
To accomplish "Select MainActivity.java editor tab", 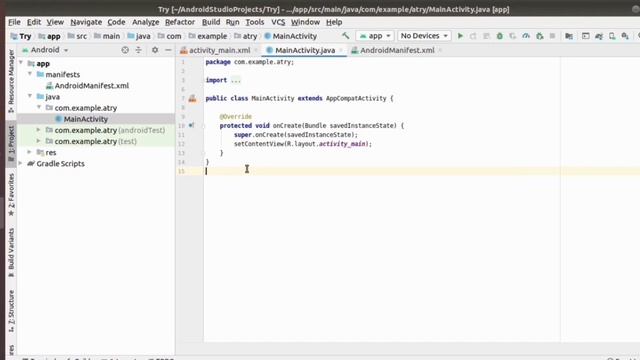I will point(305,50).
